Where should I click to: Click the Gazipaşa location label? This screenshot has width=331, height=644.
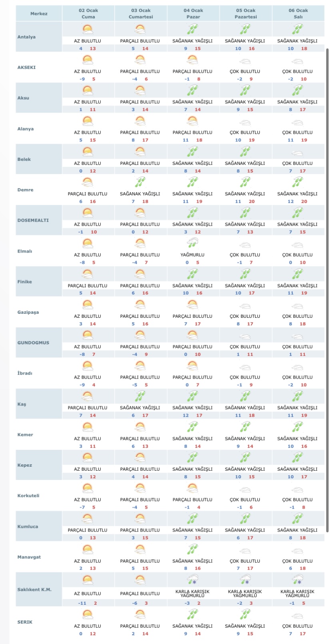click(x=28, y=312)
